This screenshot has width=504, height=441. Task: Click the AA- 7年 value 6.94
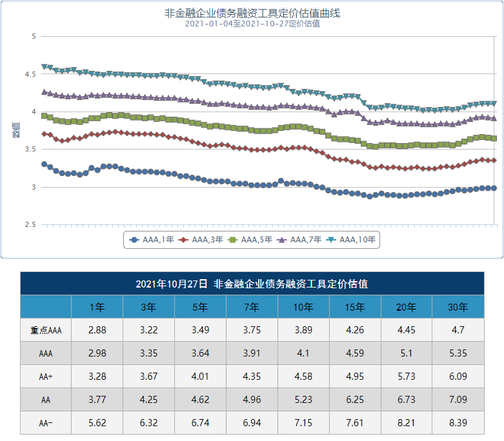tap(252, 422)
